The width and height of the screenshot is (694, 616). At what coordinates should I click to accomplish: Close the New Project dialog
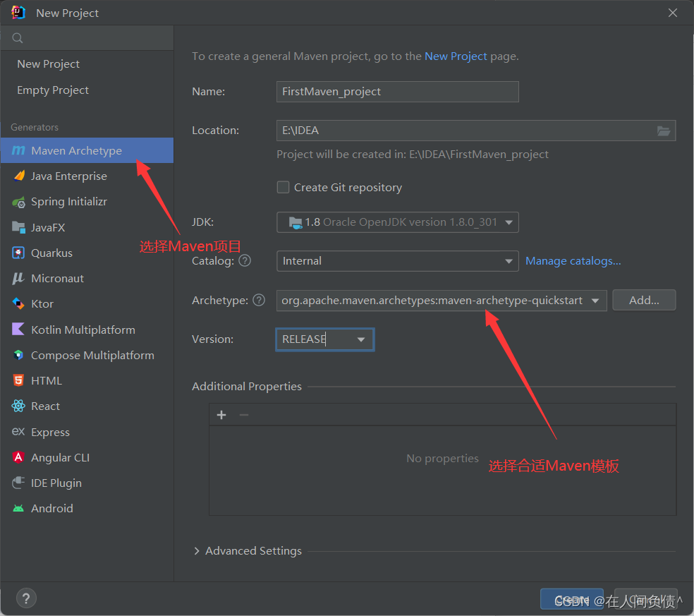(673, 13)
